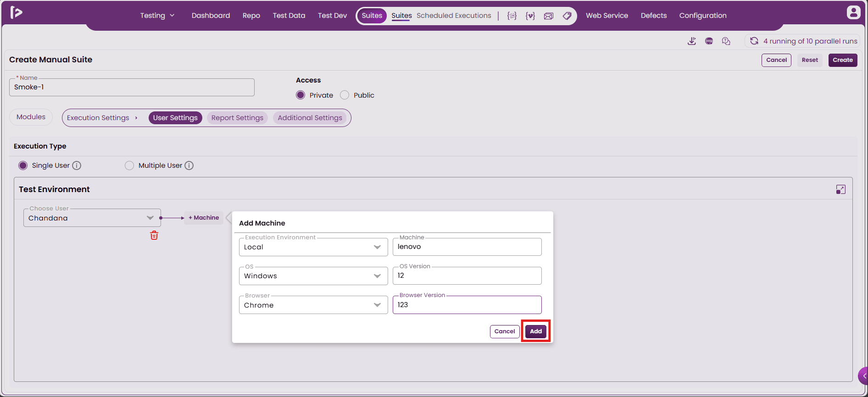
Task: Click the Browser Version field
Action: point(467,305)
